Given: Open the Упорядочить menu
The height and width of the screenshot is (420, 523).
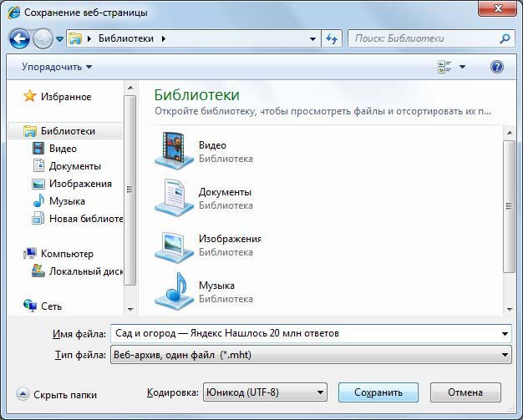Looking at the screenshot, I should [x=57, y=67].
